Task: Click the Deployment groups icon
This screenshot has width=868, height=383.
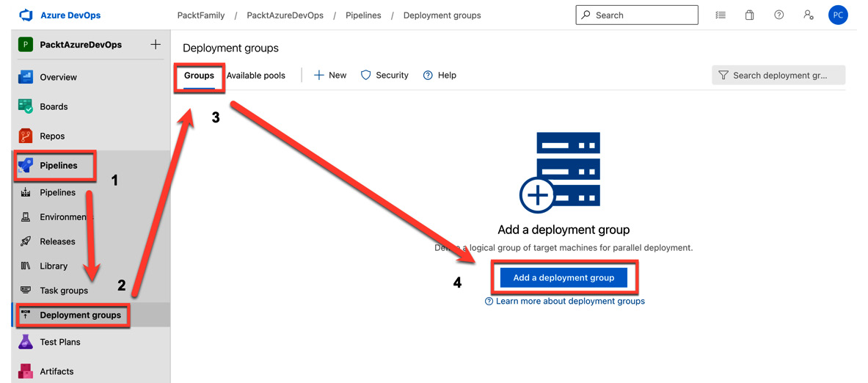Action: click(26, 315)
